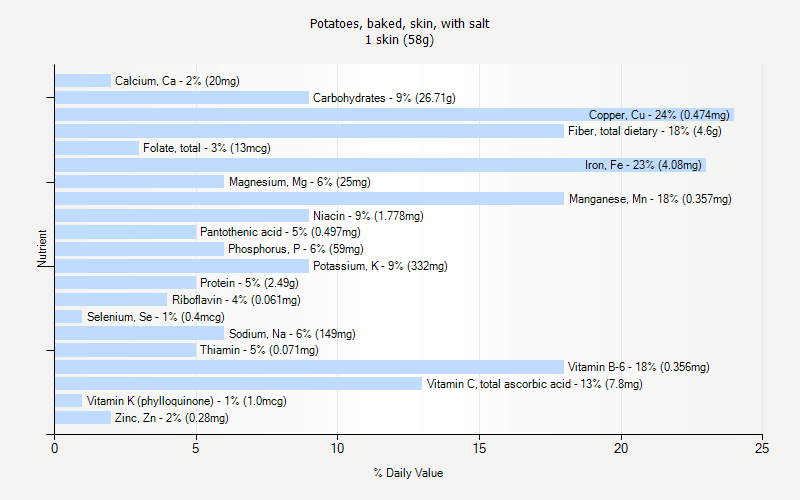This screenshot has height=500, width=800.
Task: Select the 'Niacin - 9% (1.778mg)' label
Action: tap(368, 216)
